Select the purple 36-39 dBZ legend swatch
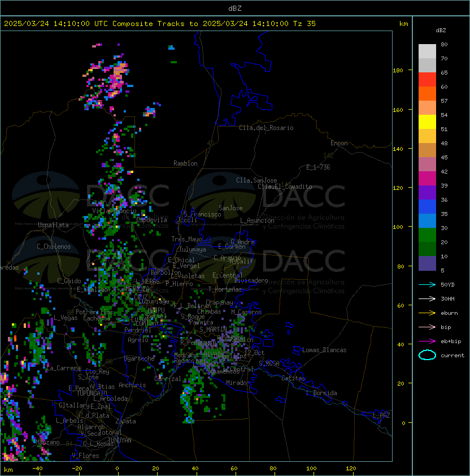Screen dimensions: 470x476 [x=427, y=193]
